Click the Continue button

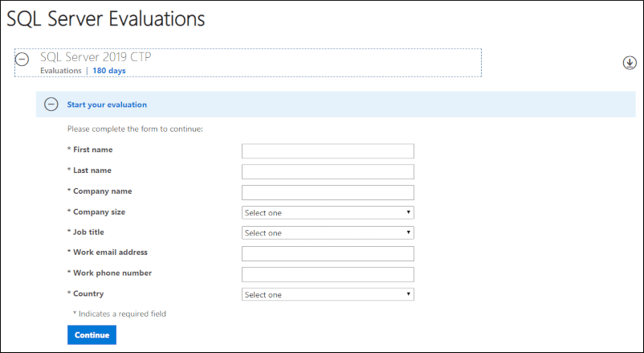(92, 335)
